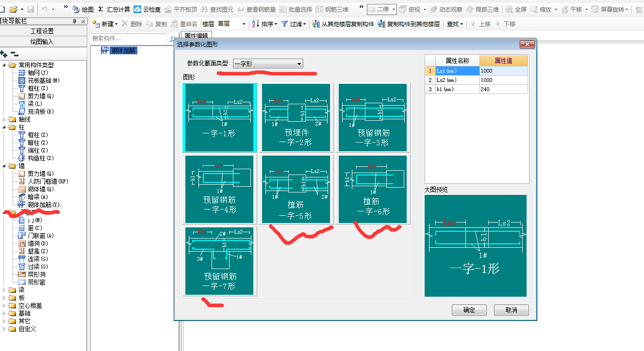Viewport: 644px width, 351px height.
Task: Click 平齐板顶 toolbar button
Action: pos(180,9)
